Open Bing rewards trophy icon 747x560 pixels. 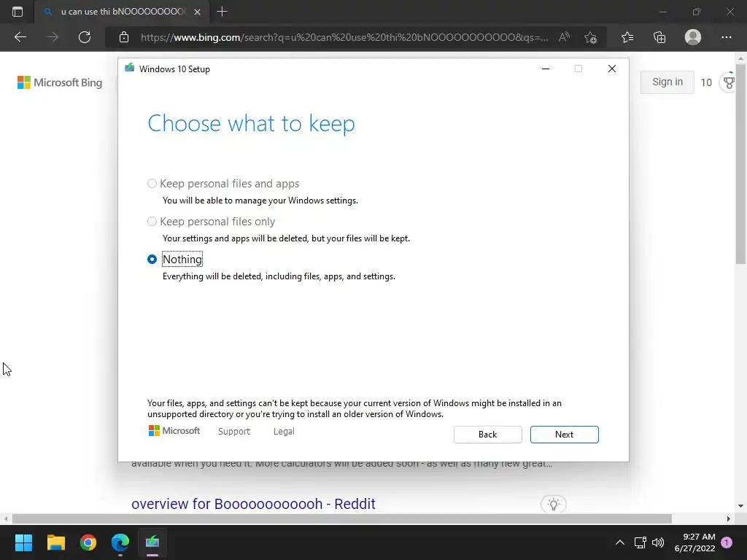[x=729, y=82]
